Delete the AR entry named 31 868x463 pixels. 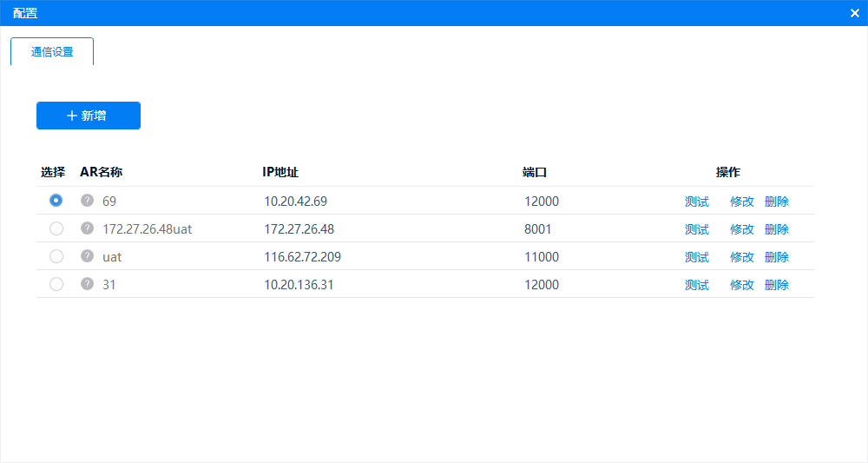[776, 285]
